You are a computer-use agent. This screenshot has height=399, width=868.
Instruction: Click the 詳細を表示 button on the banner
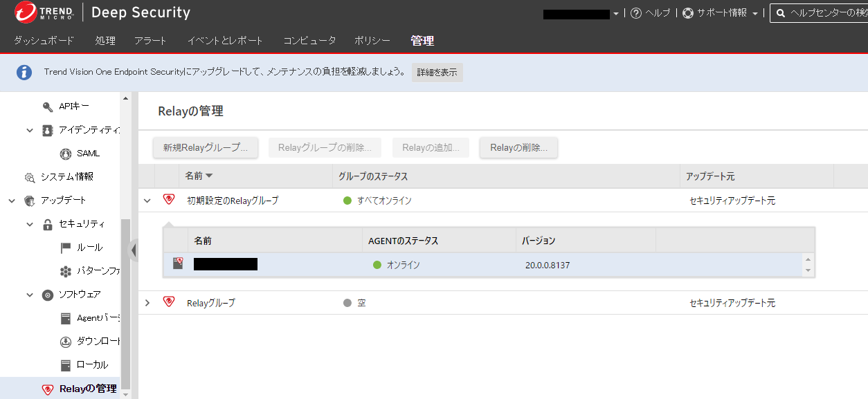(437, 72)
